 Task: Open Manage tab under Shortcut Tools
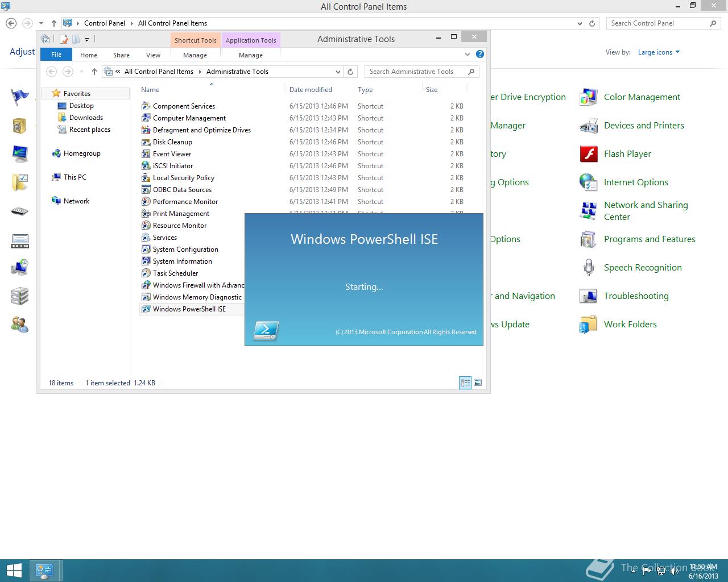(195, 55)
